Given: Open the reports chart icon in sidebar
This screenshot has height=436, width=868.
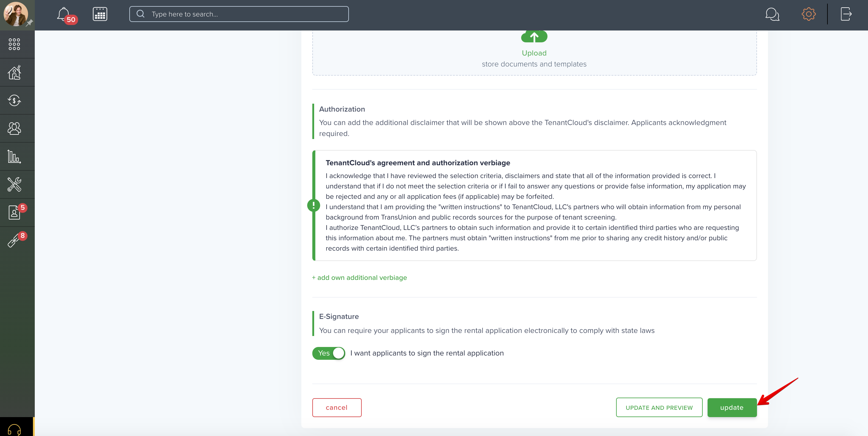Looking at the screenshot, I should click(14, 157).
